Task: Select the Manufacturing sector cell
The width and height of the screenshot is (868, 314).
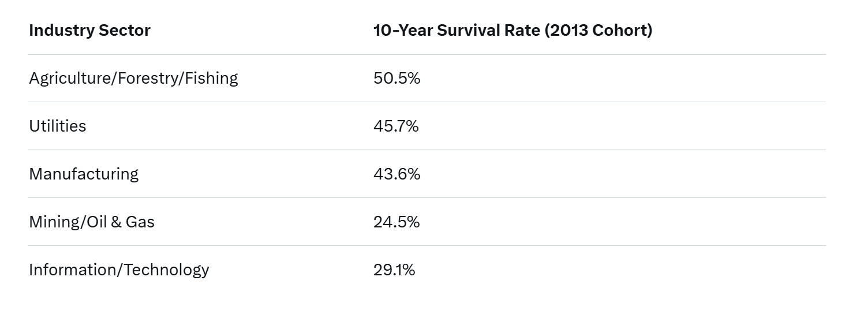Action: (x=84, y=174)
